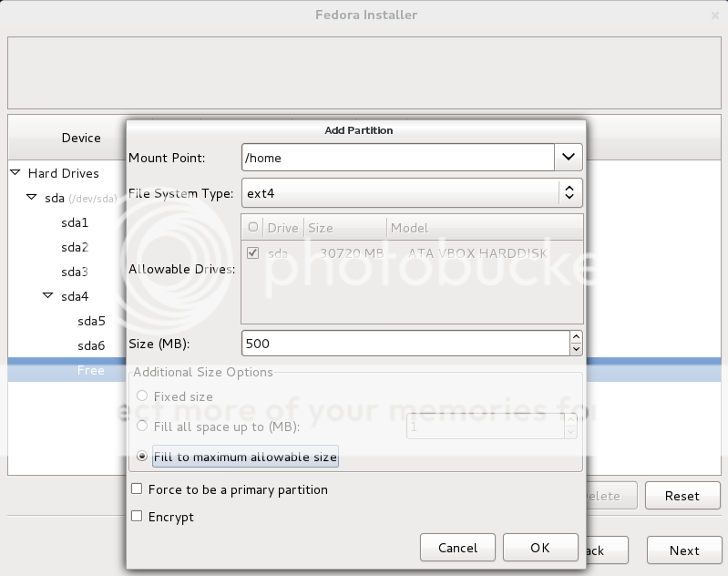Select sda2 in the device tree
Viewport: 728px width, 576px height.
pyautogui.click(x=75, y=247)
